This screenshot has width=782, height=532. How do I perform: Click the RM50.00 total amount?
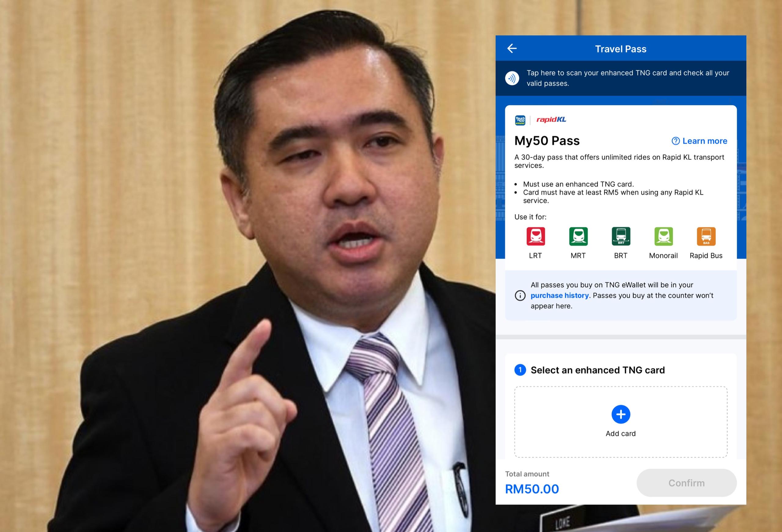(x=532, y=489)
